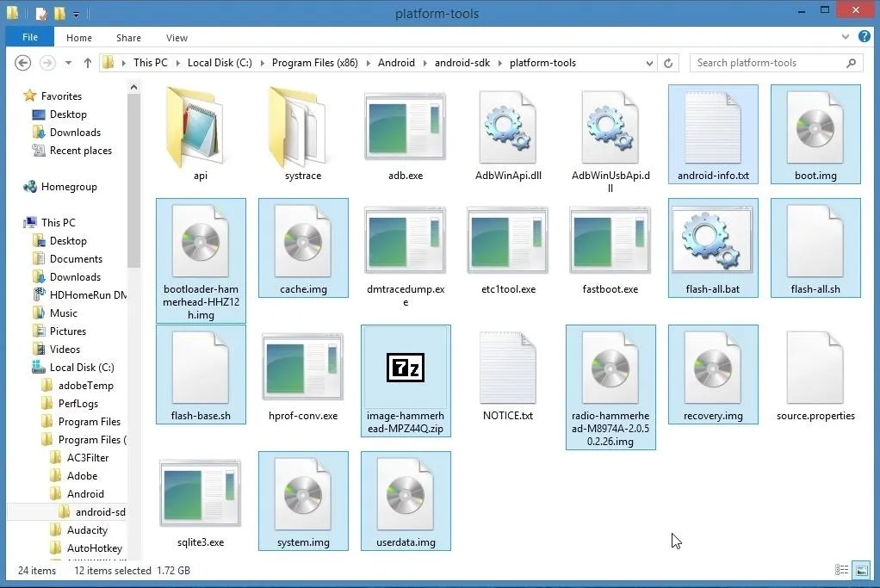Image resolution: width=880 pixels, height=588 pixels.
Task: Go back with the Back arrow
Action: (23, 63)
